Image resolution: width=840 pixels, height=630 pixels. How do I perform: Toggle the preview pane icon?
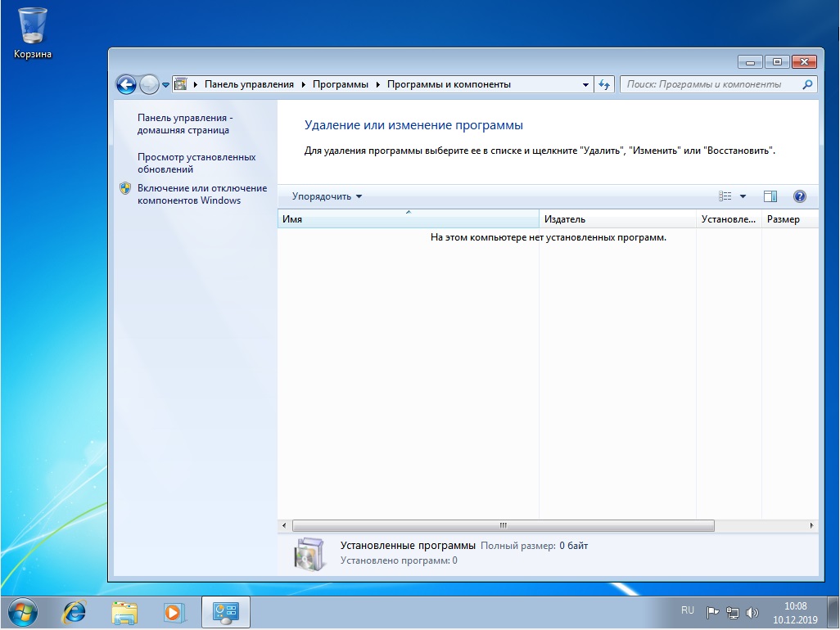(770, 196)
